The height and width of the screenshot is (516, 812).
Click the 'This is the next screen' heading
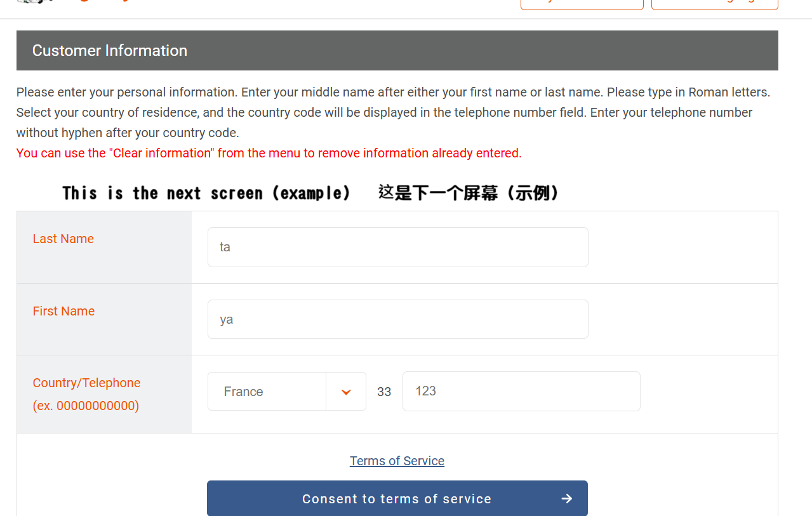(x=206, y=192)
